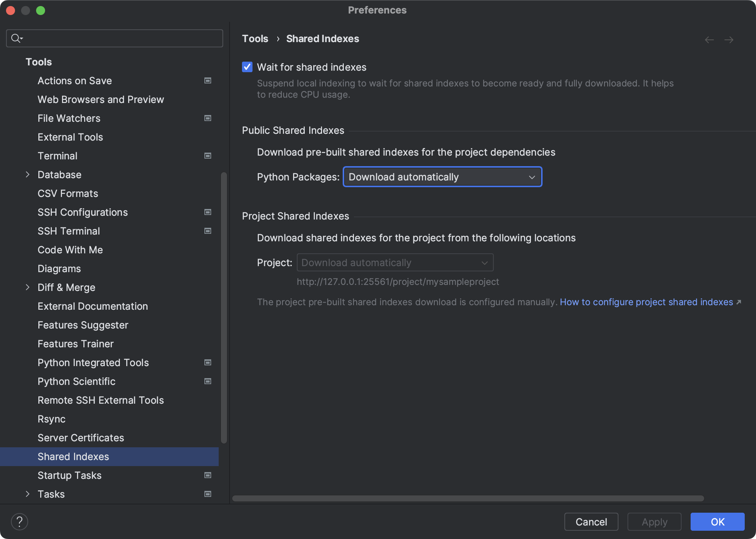Open Project shared indexes dropdown

coord(394,262)
